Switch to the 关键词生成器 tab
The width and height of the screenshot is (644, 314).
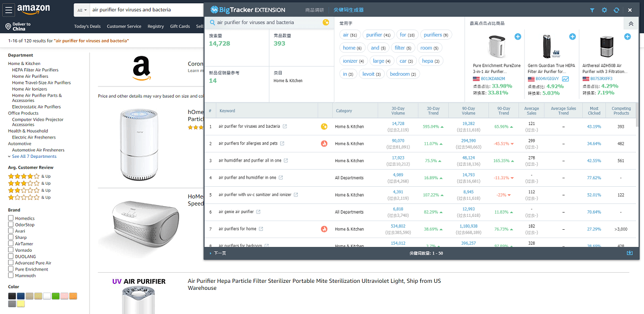click(348, 10)
